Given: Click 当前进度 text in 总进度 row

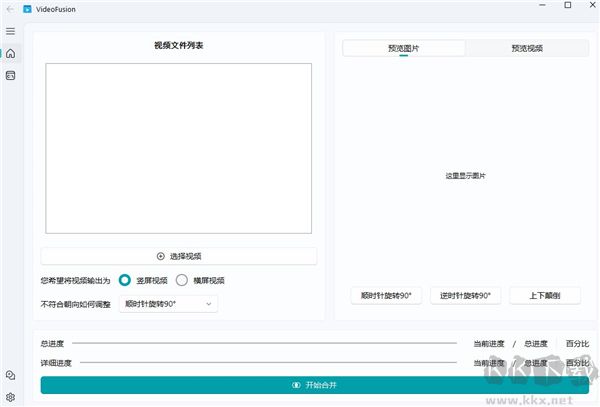Looking at the screenshot, I should point(489,344).
